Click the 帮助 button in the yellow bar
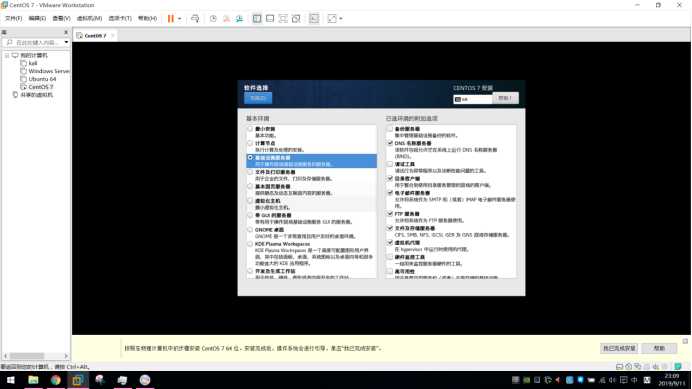Screen dimensions: 692x389 (x=659, y=348)
